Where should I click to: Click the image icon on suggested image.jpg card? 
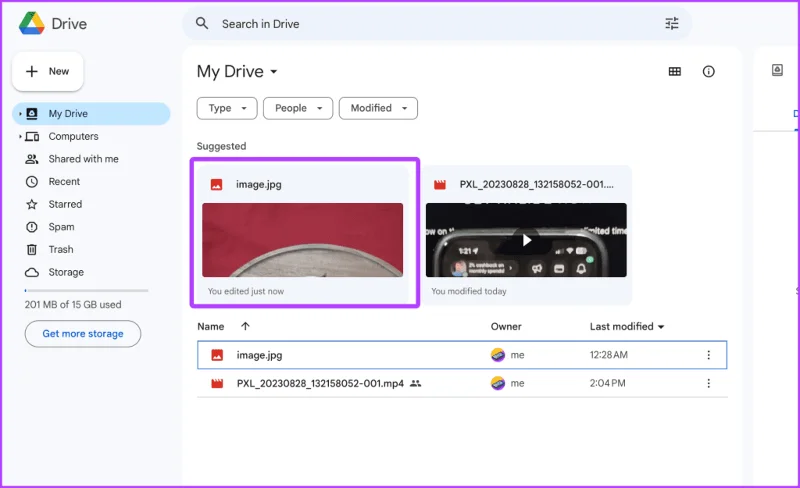[216, 185]
